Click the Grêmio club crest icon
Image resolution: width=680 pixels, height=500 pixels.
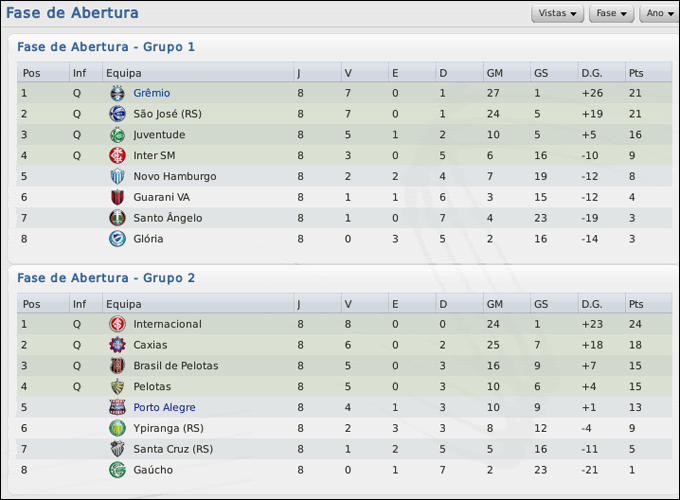tap(117, 93)
